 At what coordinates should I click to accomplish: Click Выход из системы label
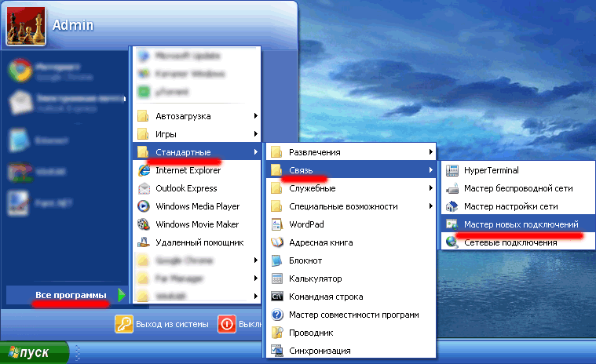pos(172,324)
